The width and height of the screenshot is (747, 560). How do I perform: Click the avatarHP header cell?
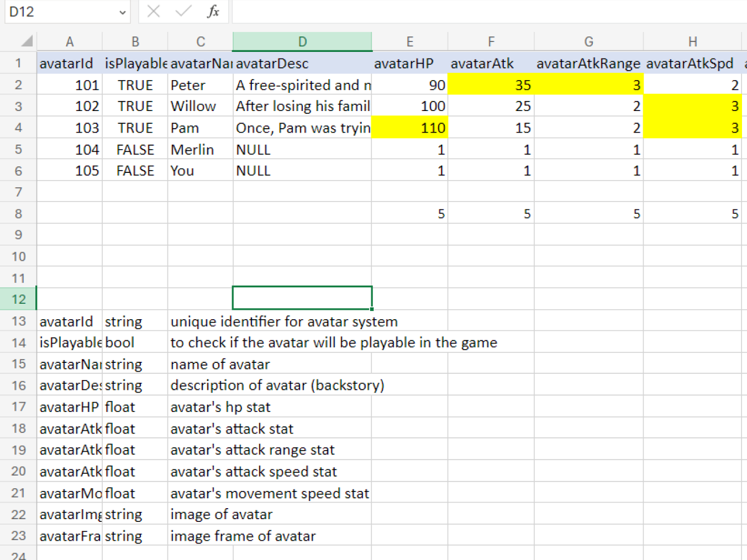(x=409, y=64)
